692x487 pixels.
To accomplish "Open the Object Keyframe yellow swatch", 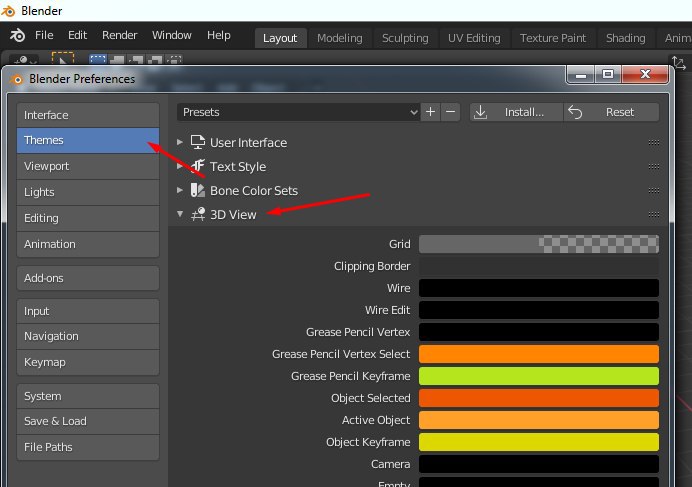I will (539, 442).
